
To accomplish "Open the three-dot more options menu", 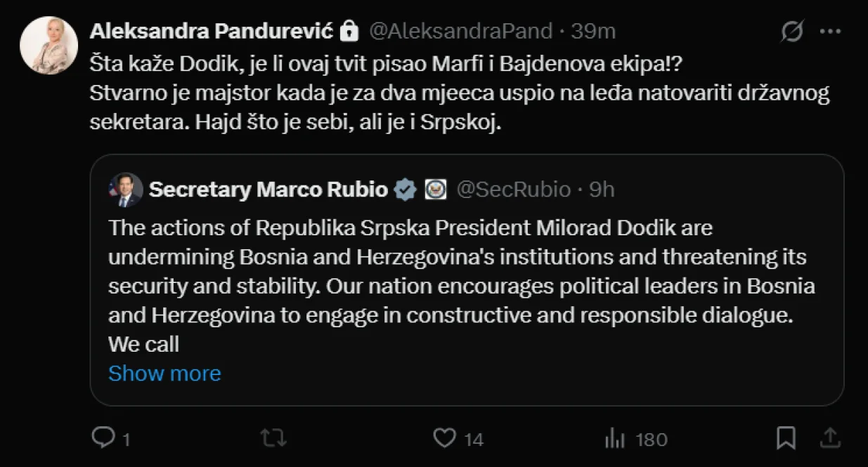I will pyautogui.click(x=831, y=31).
